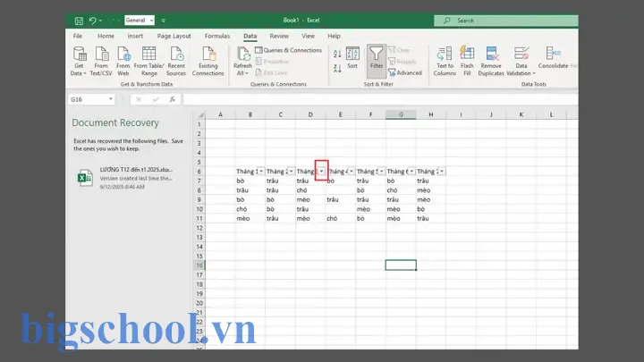This screenshot has width=644, height=362.
Task: Click cell B10 containing chó
Action: click(250, 209)
